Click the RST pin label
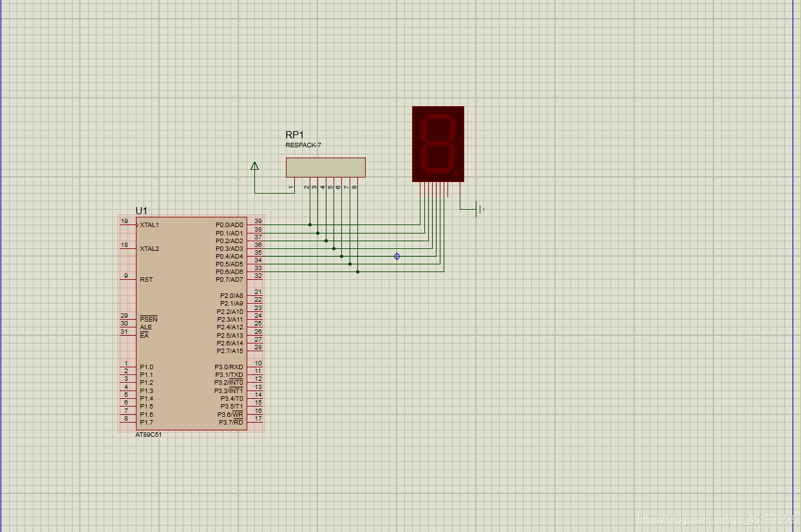801x532 pixels. pos(146,280)
